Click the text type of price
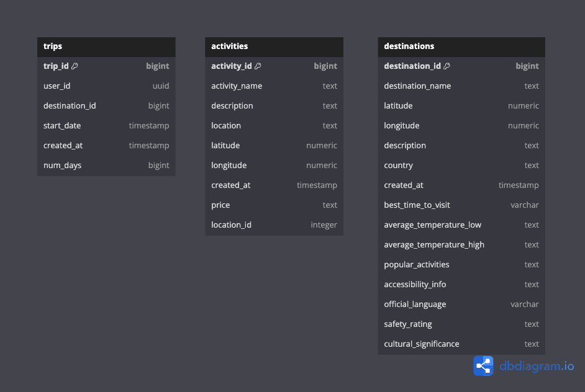 (x=330, y=205)
